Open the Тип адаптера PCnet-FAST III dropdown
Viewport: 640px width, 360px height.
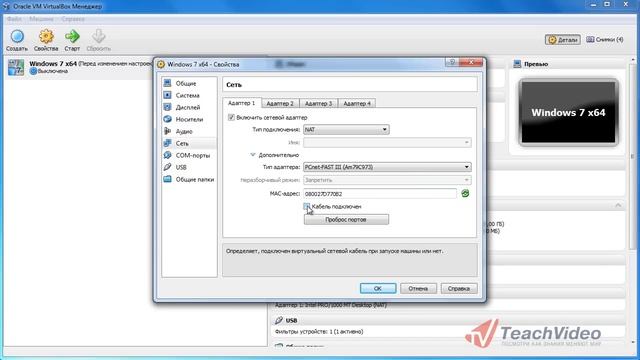pos(387,167)
